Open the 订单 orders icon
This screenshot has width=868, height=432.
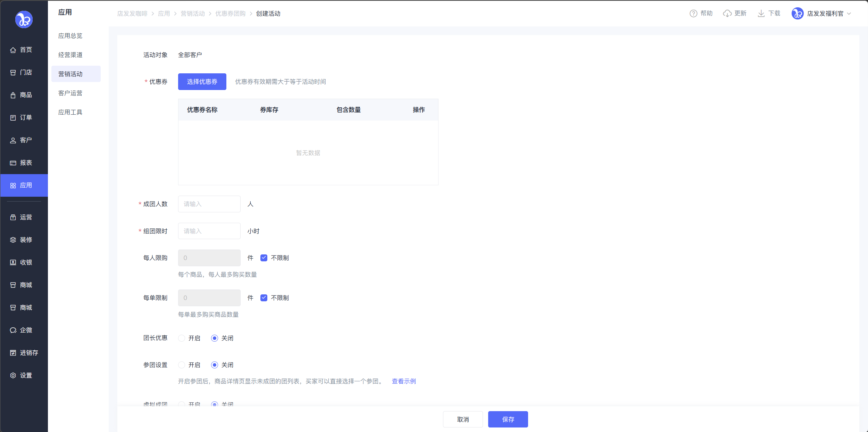click(x=13, y=118)
